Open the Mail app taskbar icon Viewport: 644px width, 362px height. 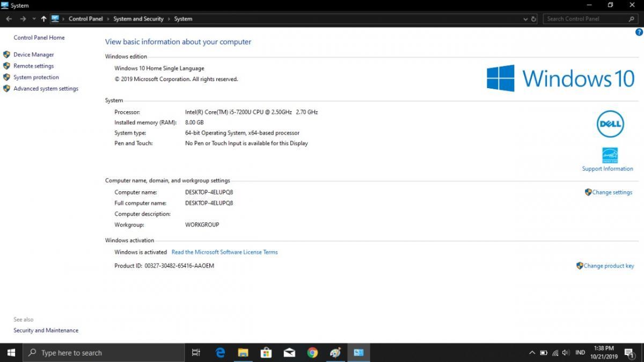click(289, 353)
